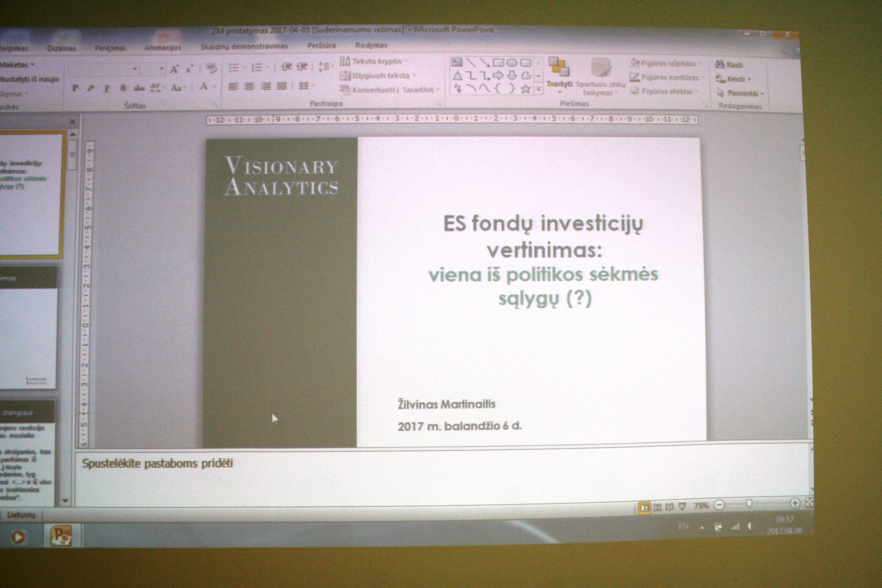Switch to Reading view
Viewport: 882px width, 588px height.
pyautogui.click(x=669, y=507)
